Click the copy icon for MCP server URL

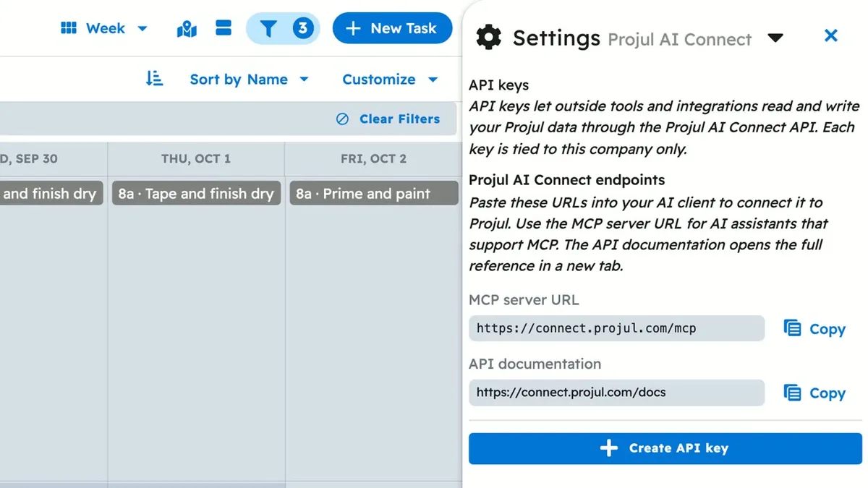pos(793,329)
